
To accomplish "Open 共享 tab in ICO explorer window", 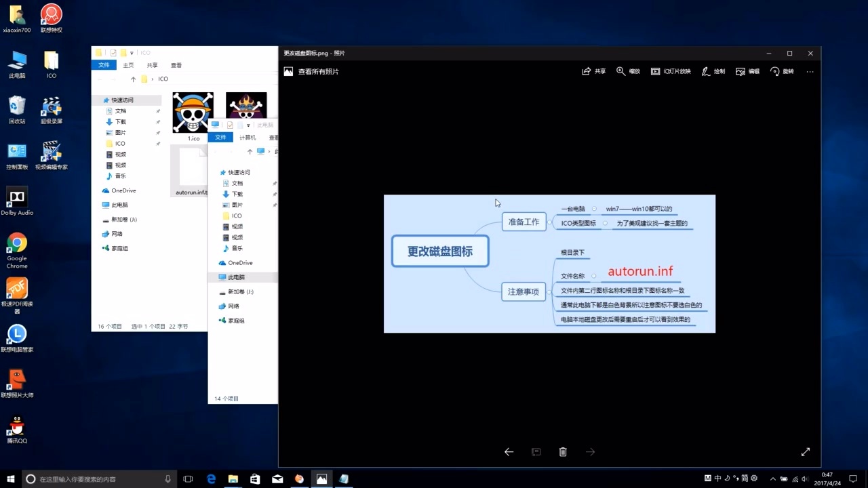I will (153, 65).
